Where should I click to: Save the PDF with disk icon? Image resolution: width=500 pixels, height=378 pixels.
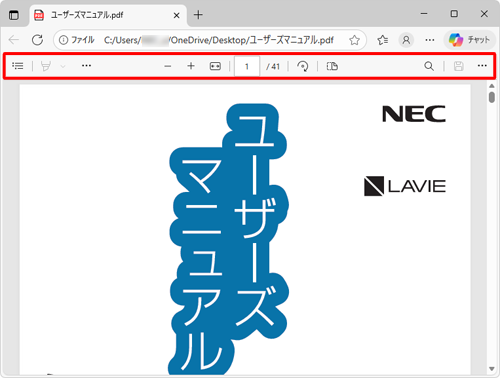[x=459, y=66]
